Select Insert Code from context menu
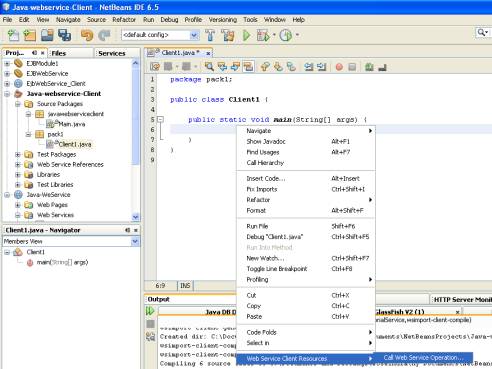 click(x=306, y=178)
